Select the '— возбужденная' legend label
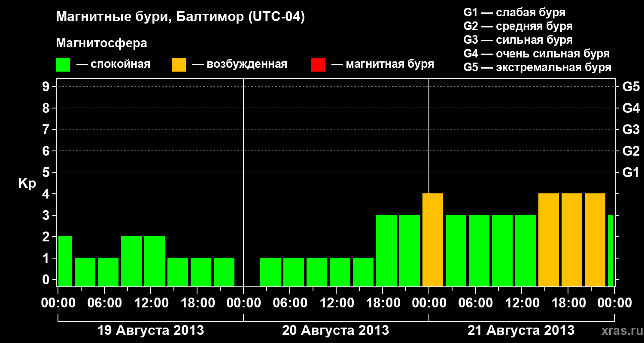Viewport: 644px width, 343px height. pos(240,64)
